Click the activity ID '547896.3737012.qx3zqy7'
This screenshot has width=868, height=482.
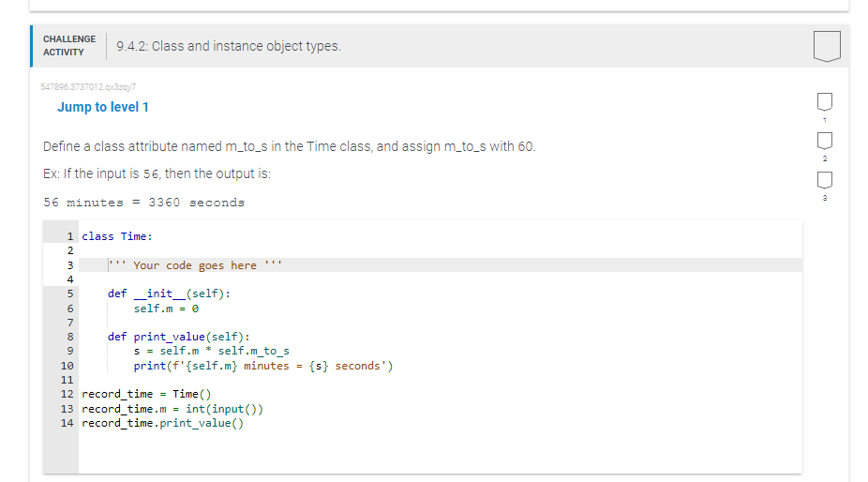coord(88,87)
